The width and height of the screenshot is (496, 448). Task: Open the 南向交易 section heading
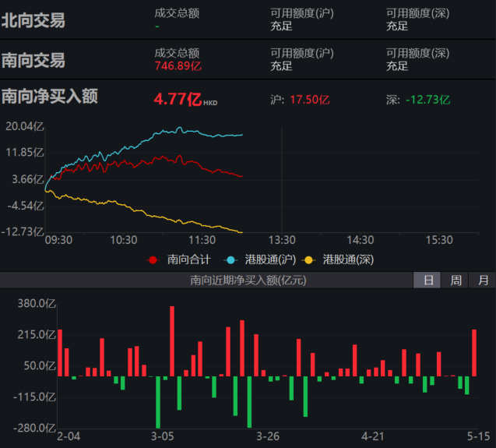coord(33,60)
